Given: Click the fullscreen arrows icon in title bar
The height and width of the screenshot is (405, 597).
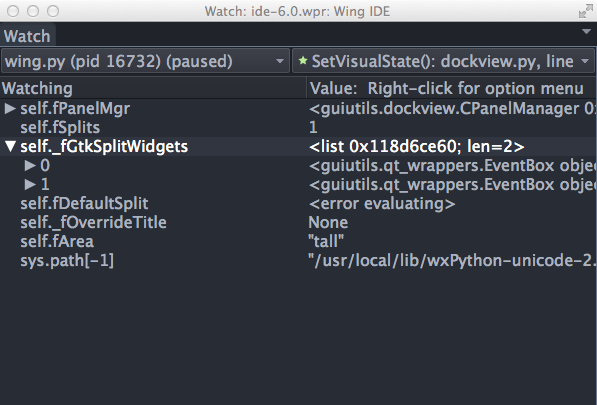Looking at the screenshot, I should point(586,12).
